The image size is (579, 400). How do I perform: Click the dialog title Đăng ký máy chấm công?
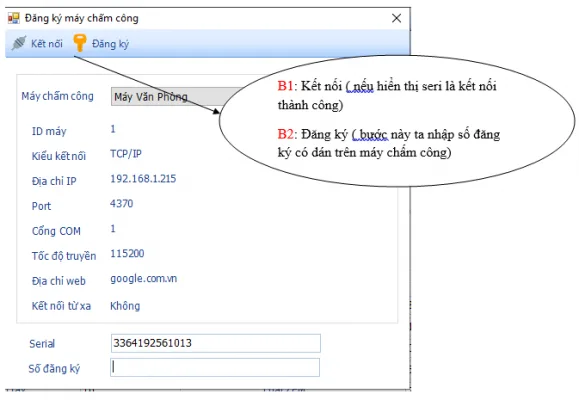click(x=82, y=18)
